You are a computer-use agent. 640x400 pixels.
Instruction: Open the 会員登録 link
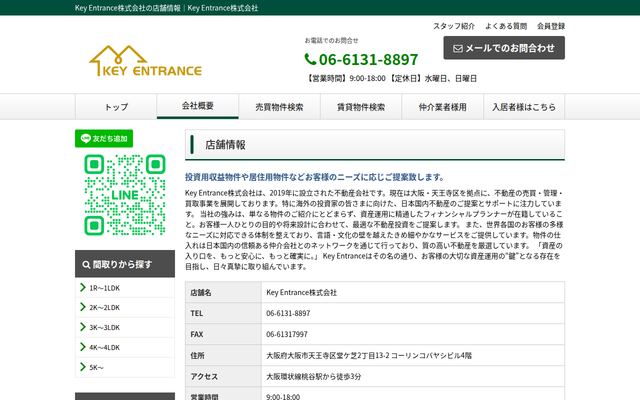(x=551, y=26)
